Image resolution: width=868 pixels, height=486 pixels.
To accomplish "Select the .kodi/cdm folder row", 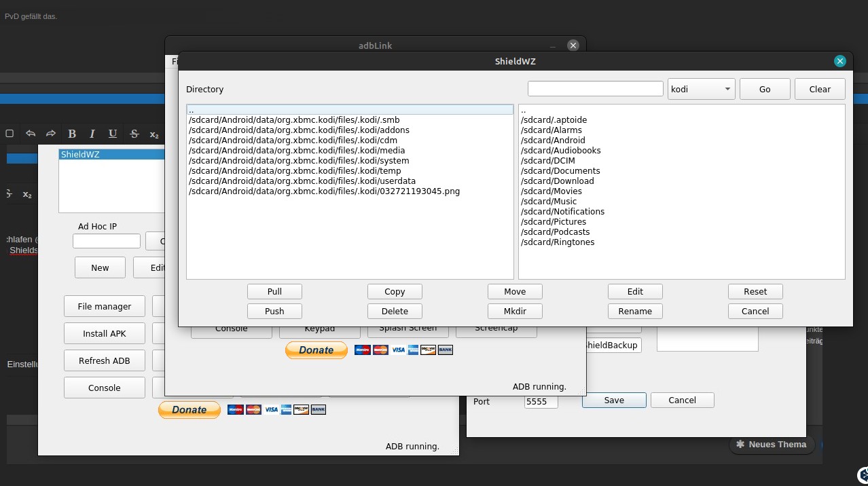I will click(350, 141).
